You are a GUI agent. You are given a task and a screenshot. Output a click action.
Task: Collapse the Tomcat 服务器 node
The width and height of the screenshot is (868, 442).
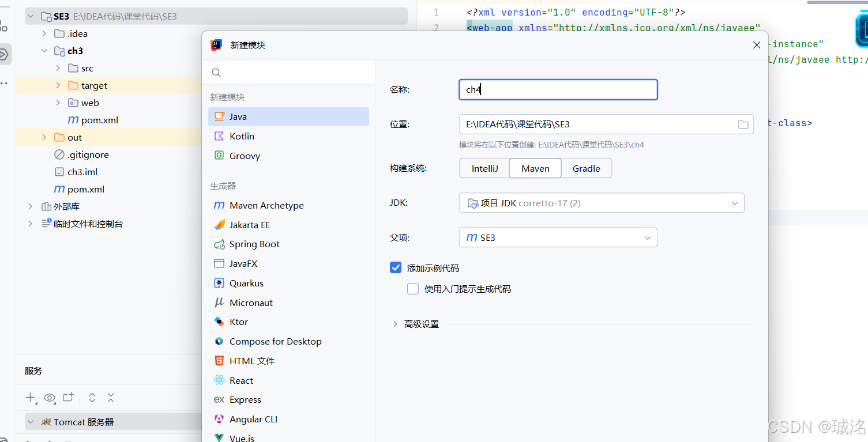(x=31, y=422)
